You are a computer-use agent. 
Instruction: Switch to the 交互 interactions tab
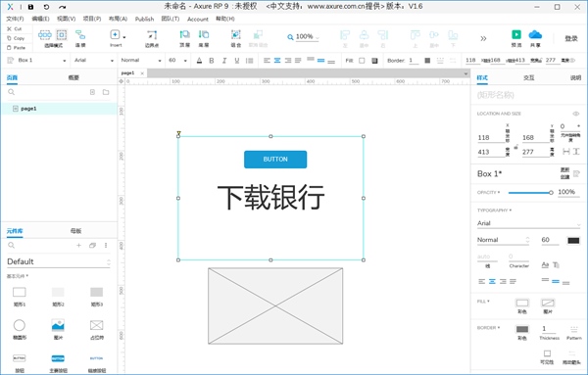pyautogui.click(x=529, y=77)
